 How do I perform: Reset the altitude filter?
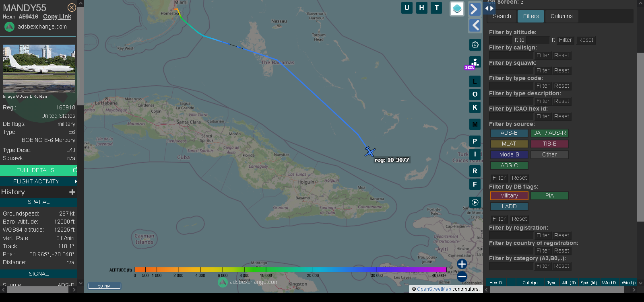pos(586,40)
